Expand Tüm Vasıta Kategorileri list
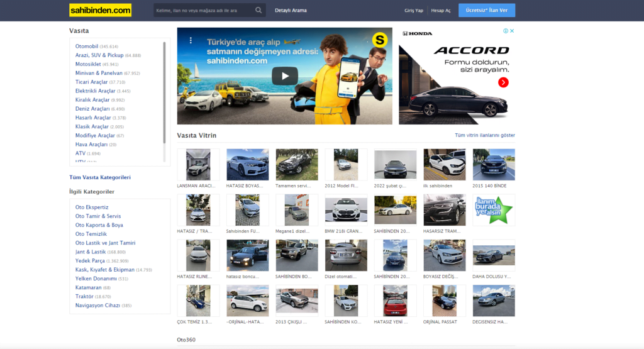 99,177
